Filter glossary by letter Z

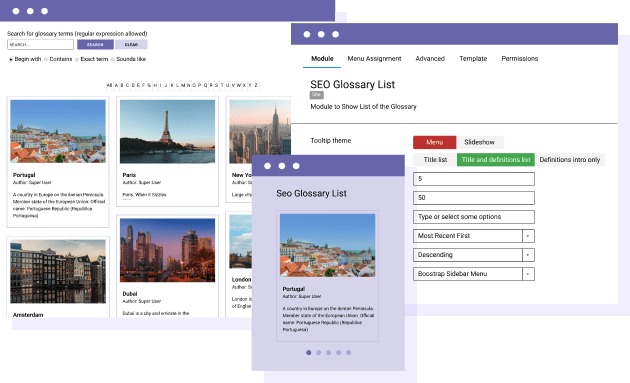pos(256,85)
